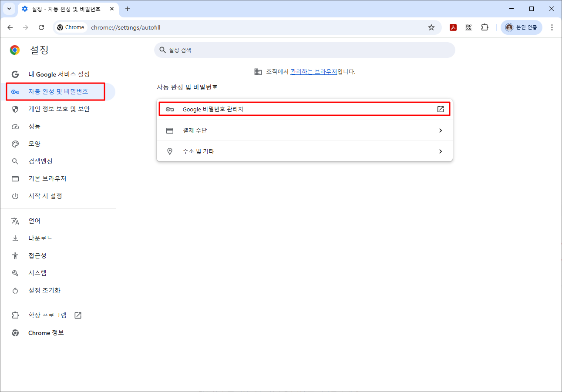Go forward with the forward arrow

click(x=26, y=27)
